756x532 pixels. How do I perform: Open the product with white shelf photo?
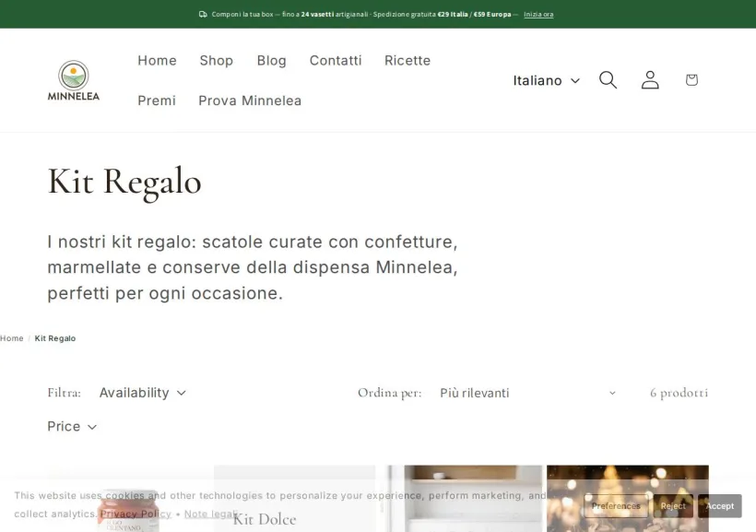coord(461,499)
